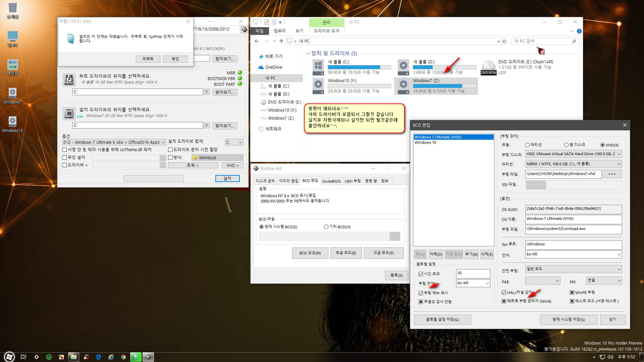Screen dimensions: 644x362
Task: Open File Explorer taskbar button
Action: pos(73,357)
